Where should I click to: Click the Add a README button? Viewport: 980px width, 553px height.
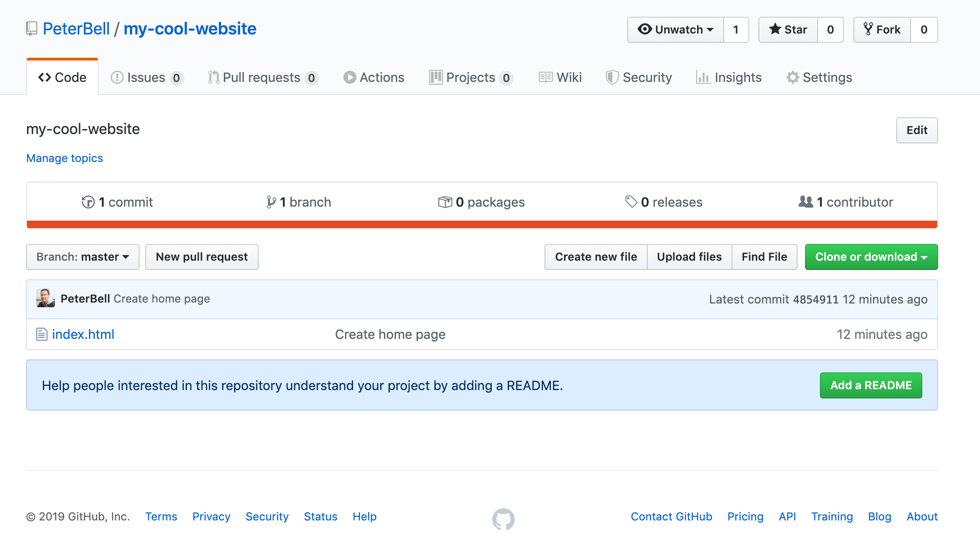tap(871, 385)
